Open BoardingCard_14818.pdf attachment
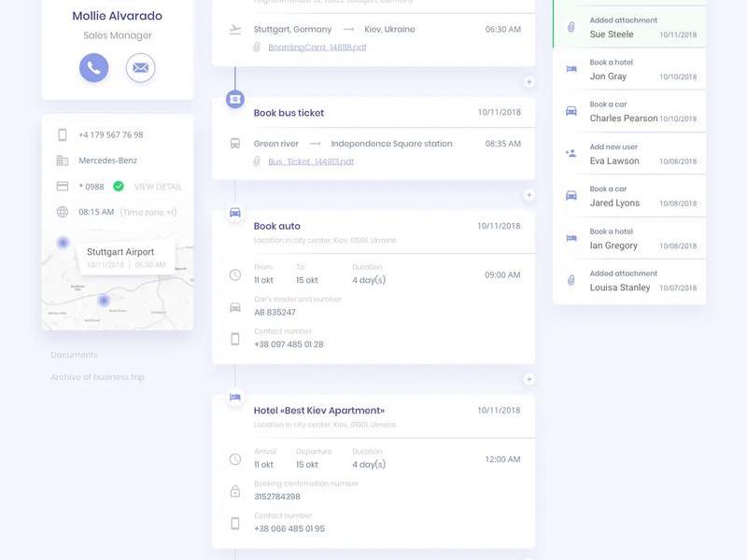 point(317,48)
